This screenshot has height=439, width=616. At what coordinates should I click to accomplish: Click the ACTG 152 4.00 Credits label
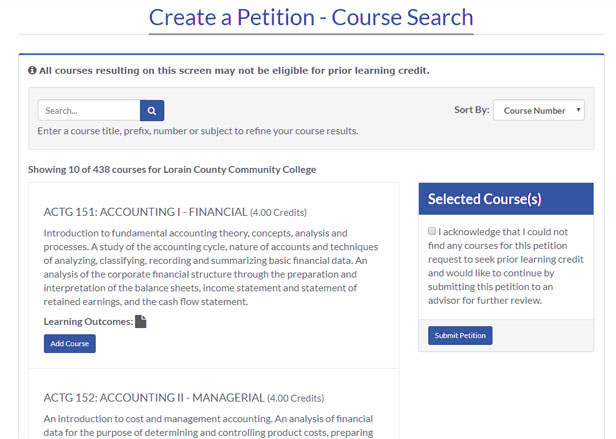pyautogui.click(x=296, y=398)
